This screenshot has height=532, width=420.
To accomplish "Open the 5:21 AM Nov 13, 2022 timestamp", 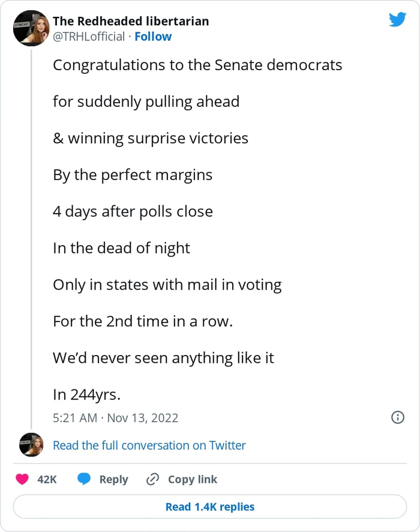I will point(116,417).
